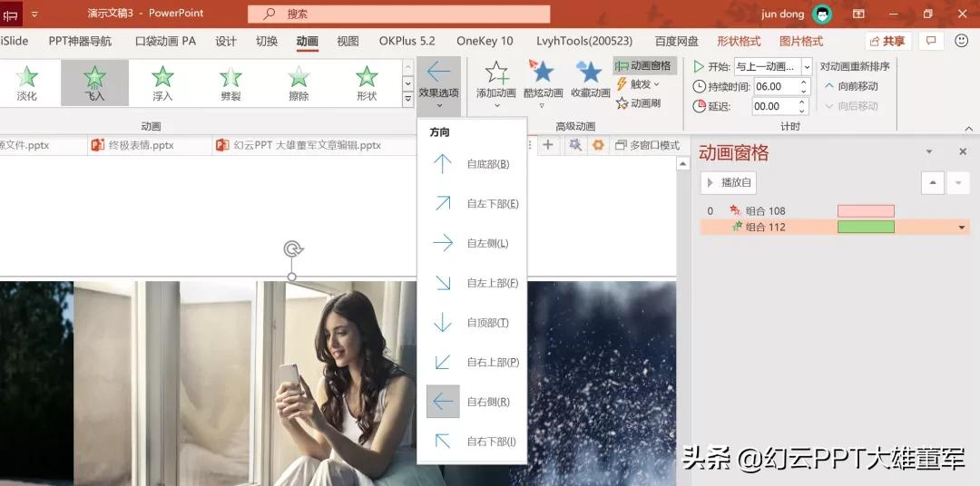Choose 自顶部 from-top direction
980x486 pixels.
click(443, 322)
